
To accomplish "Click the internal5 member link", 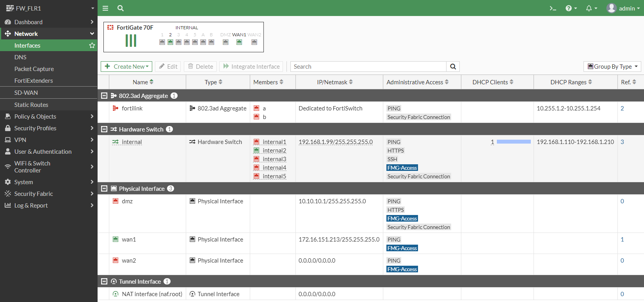I will [x=274, y=176].
